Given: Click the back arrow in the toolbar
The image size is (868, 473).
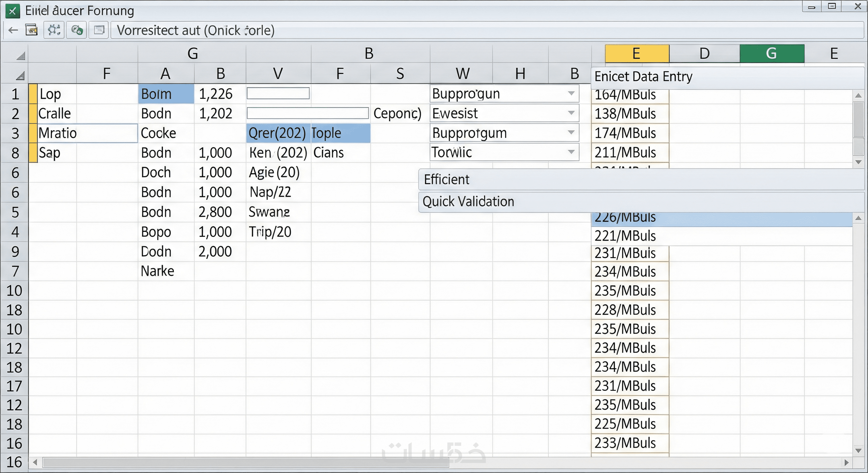Looking at the screenshot, I should [x=13, y=30].
